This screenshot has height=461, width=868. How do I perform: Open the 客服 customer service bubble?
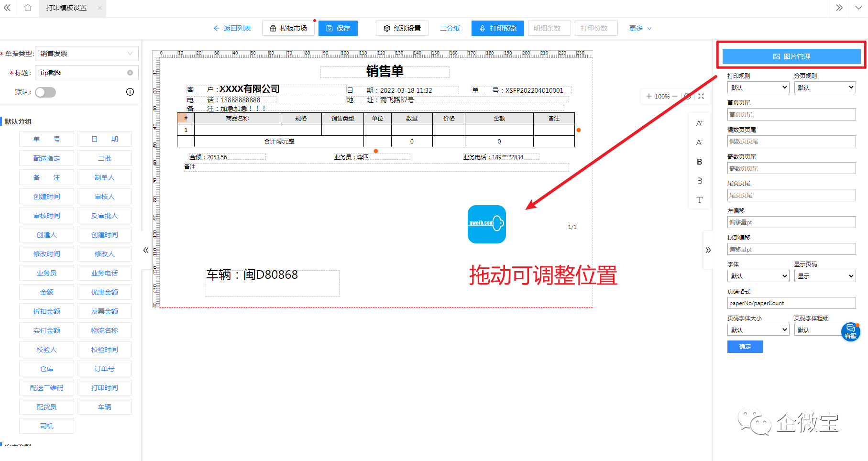click(x=851, y=331)
